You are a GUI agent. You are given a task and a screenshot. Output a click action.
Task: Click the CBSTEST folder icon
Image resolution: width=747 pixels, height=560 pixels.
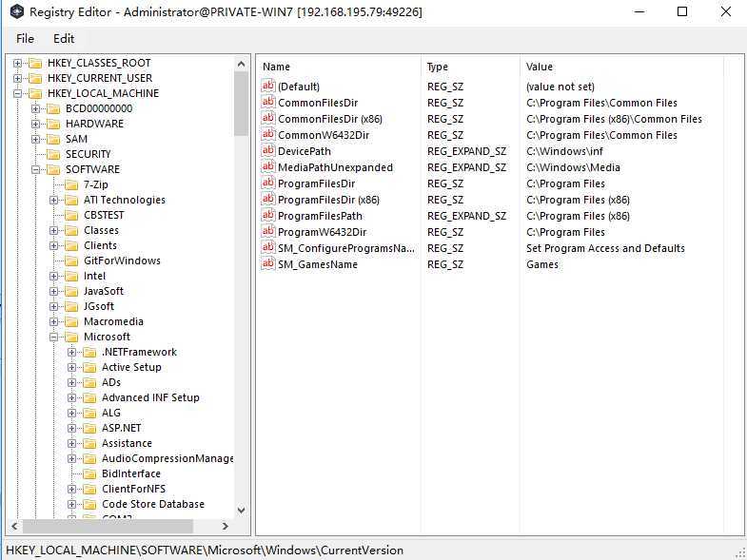[71, 215]
